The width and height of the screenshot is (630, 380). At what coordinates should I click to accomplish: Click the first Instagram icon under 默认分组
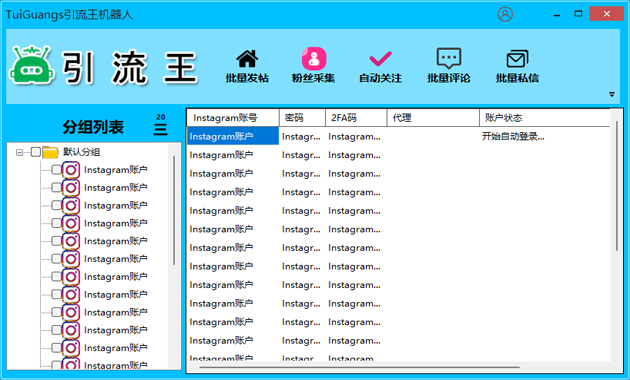[x=71, y=170]
